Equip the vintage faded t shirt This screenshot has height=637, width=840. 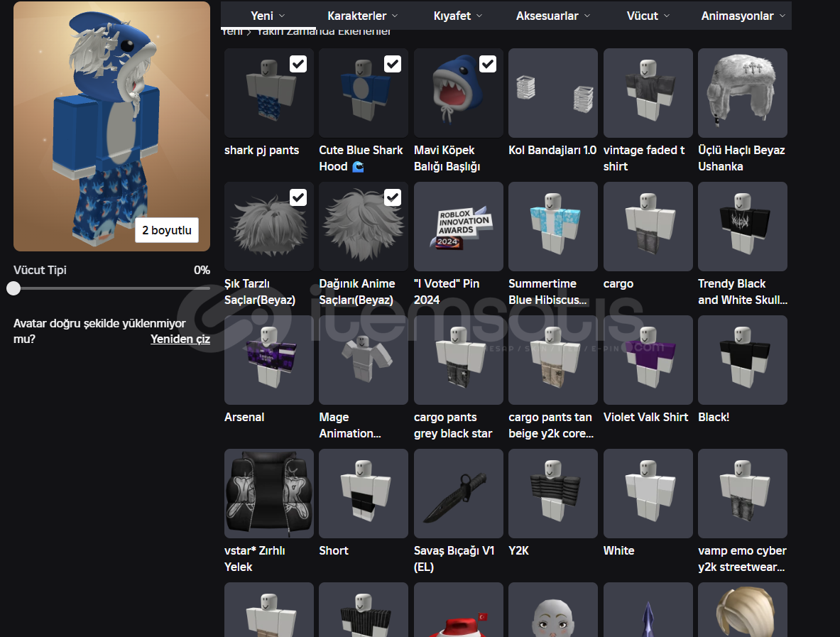tap(648, 93)
